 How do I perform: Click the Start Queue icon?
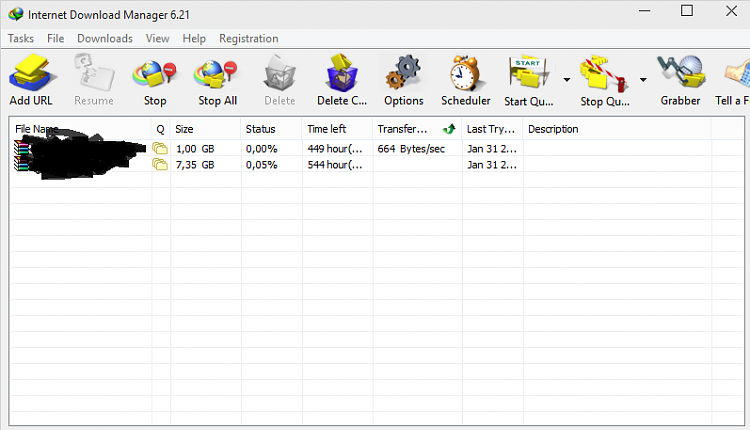[529, 73]
